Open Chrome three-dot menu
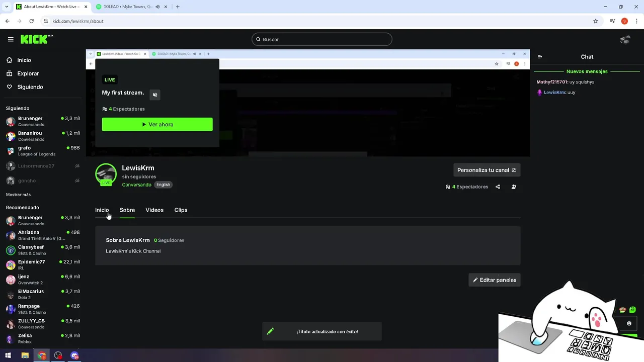The height and width of the screenshot is (362, 644). pos(636,21)
